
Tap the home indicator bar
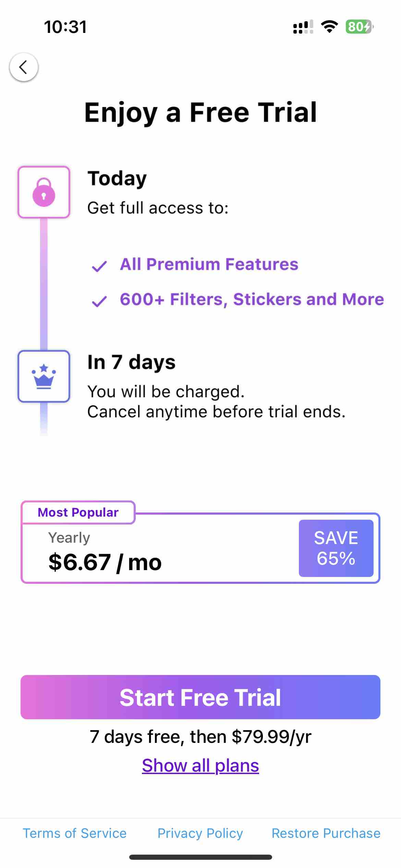tap(200, 857)
